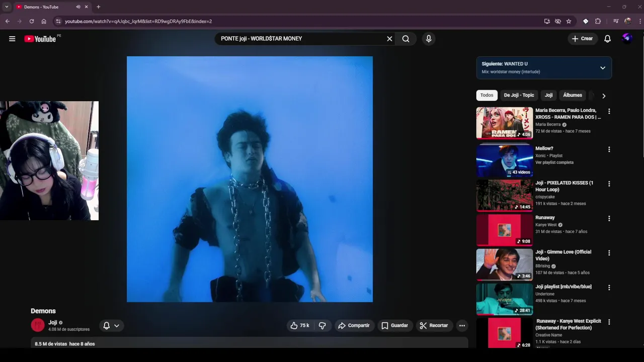The width and height of the screenshot is (644, 362).
Task: Click Ver playlist completa link
Action: [x=554, y=162]
